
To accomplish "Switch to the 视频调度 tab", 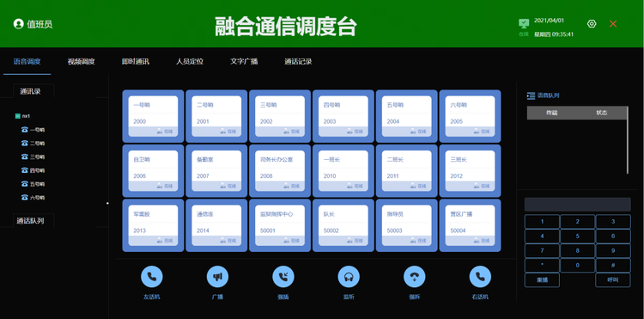I will pyautogui.click(x=82, y=62).
